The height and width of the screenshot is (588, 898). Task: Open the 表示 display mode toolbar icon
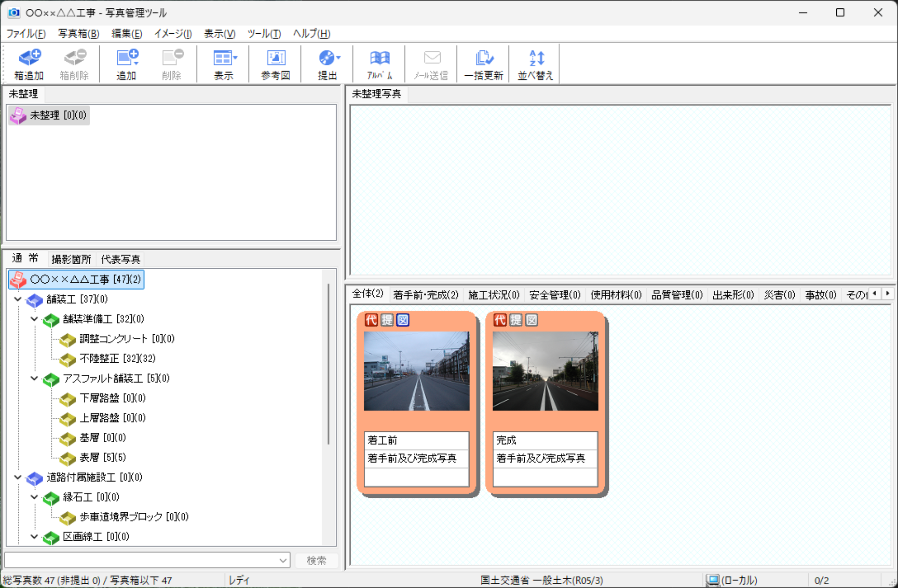click(223, 64)
